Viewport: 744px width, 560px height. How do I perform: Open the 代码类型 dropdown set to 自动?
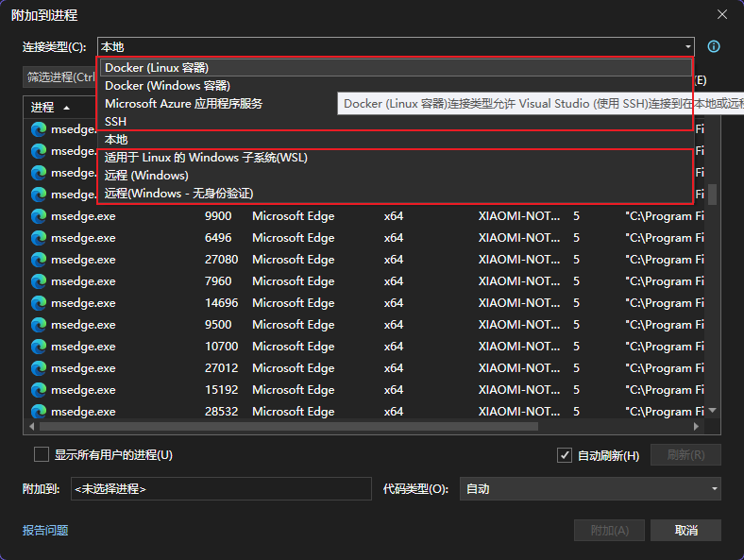(714, 488)
